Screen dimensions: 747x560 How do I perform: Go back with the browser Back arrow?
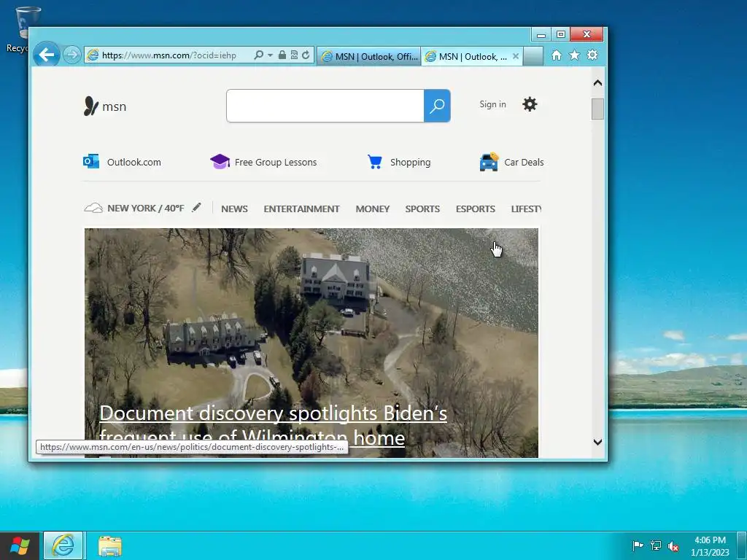pyautogui.click(x=46, y=55)
